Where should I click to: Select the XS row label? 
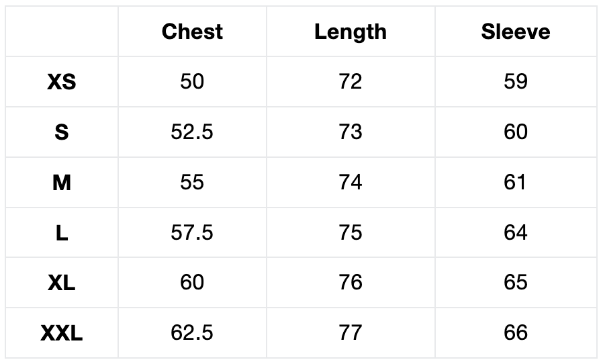(62, 82)
